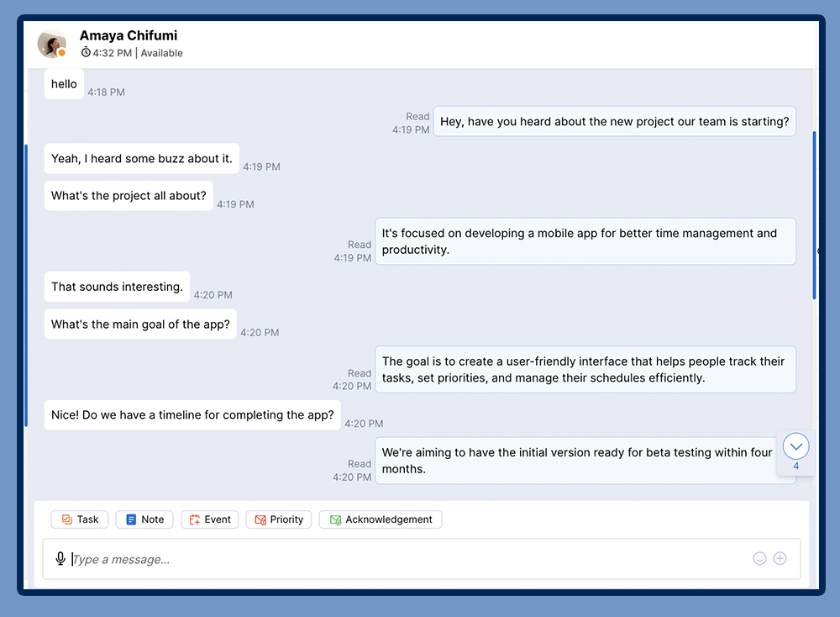Screen dimensions: 840x617
Task: Start voice input with the microphone icon
Action: pyautogui.click(x=60, y=558)
